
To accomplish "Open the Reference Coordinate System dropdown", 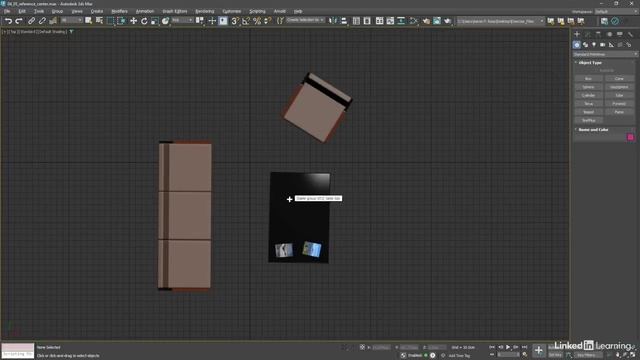I will (182, 20).
